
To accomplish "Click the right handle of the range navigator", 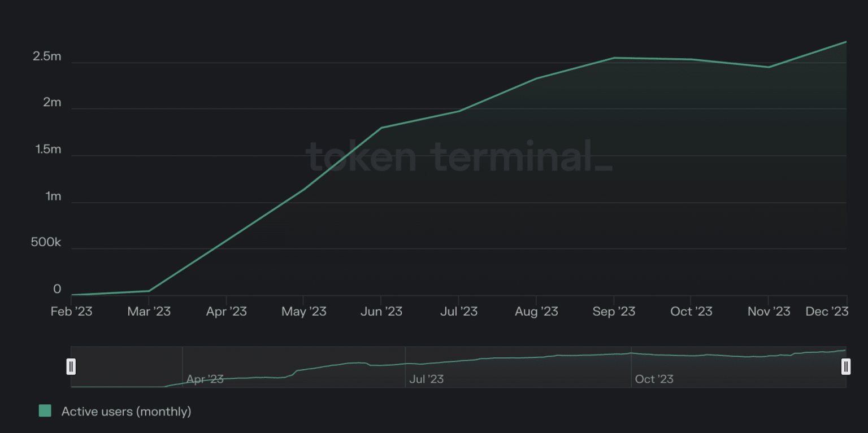I will pos(845,367).
